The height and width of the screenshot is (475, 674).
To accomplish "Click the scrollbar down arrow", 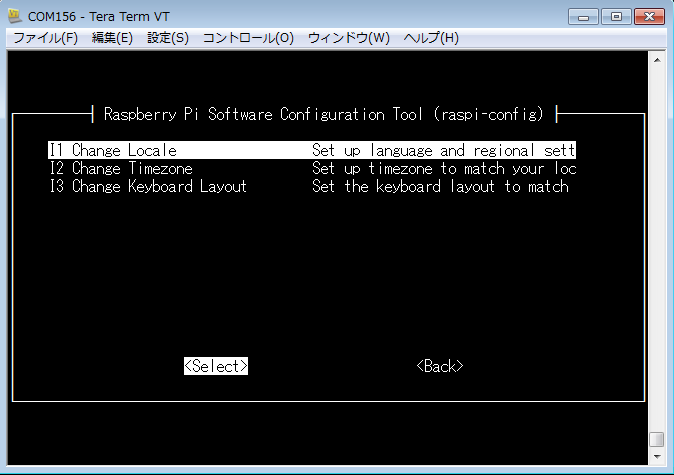I will point(657,457).
